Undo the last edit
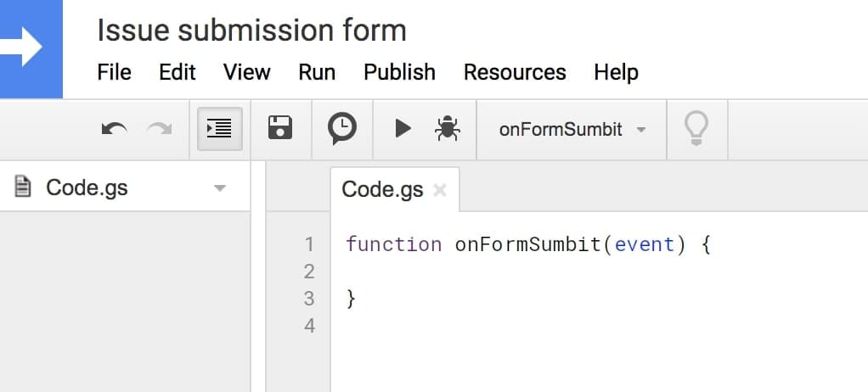This screenshot has height=392, width=868. coord(114,129)
